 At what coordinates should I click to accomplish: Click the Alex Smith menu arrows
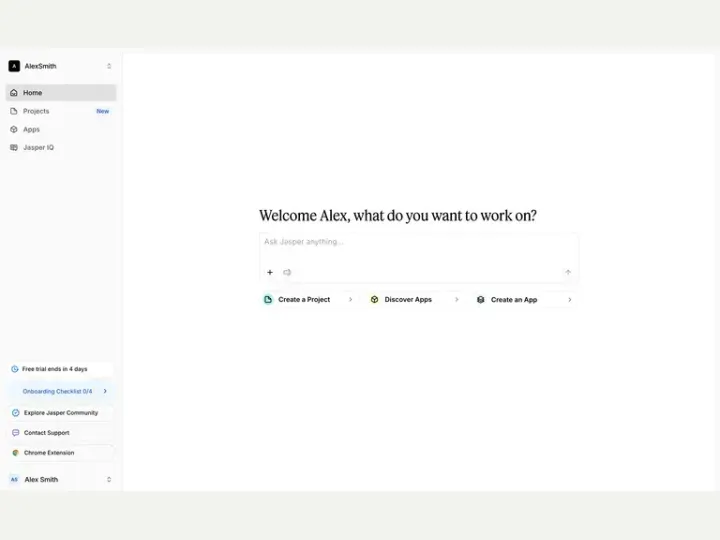click(x=109, y=479)
